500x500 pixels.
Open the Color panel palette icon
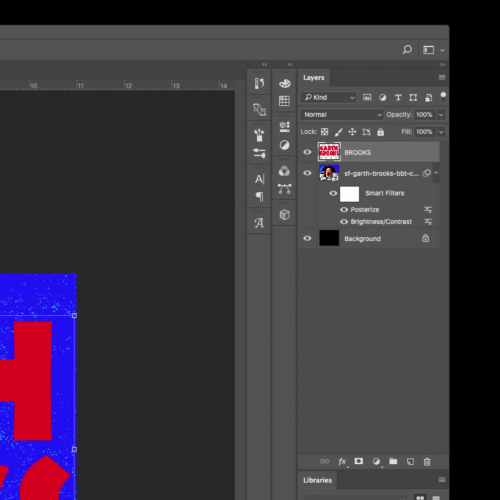tap(284, 83)
